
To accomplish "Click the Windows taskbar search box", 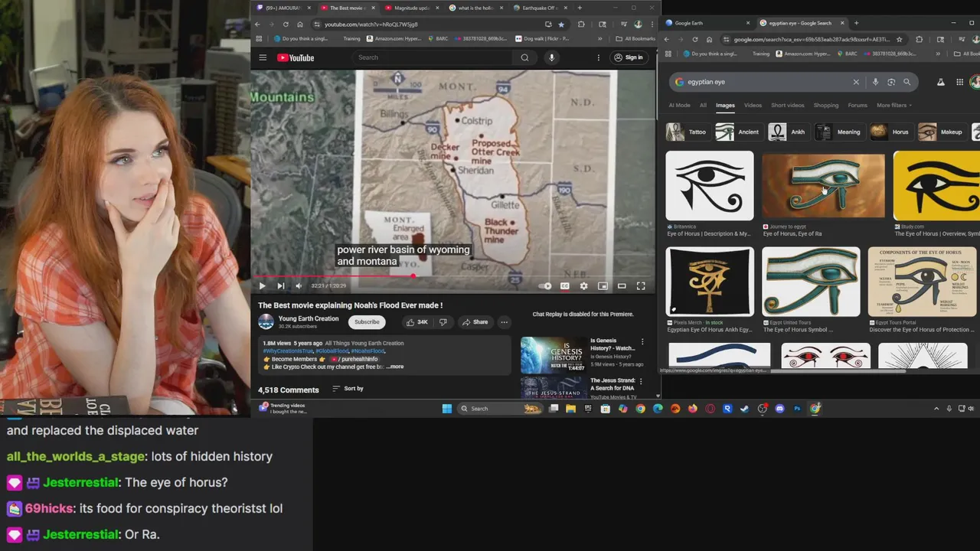I will point(500,409).
